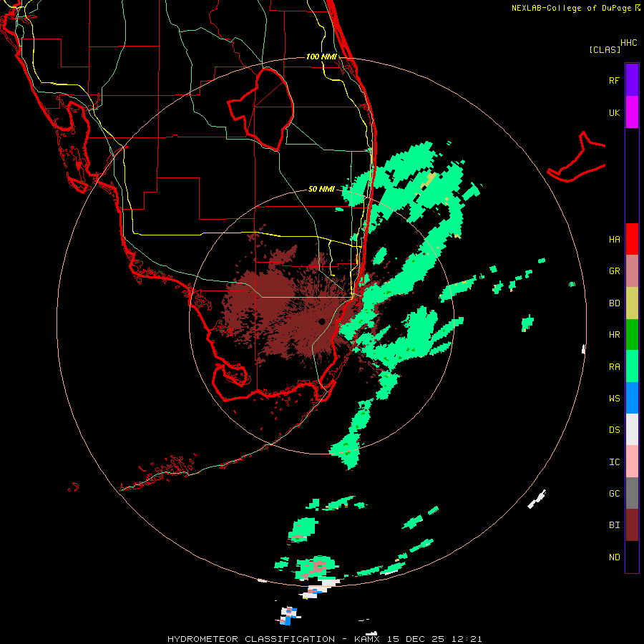Click the brown BI biological swatch
Image resolution: width=644 pixels, height=644 pixels.
pyautogui.click(x=632, y=525)
